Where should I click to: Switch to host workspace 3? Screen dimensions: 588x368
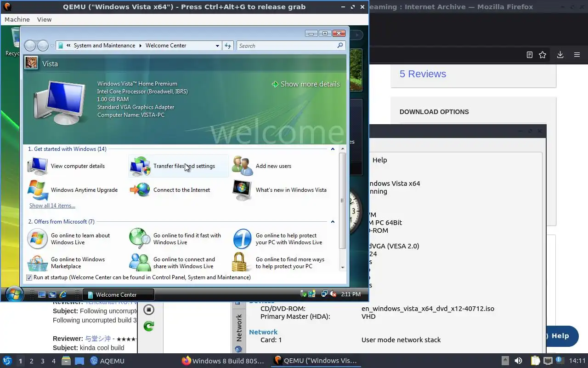(43, 361)
